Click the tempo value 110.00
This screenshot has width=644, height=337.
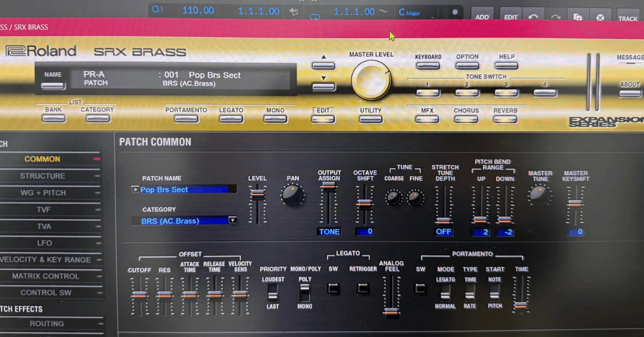198,11
